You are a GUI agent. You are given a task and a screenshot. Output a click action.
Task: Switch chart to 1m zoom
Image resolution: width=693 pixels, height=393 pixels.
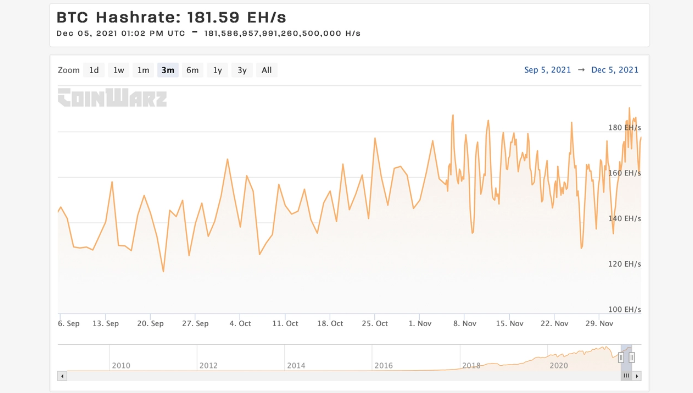[x=143, y=70]
